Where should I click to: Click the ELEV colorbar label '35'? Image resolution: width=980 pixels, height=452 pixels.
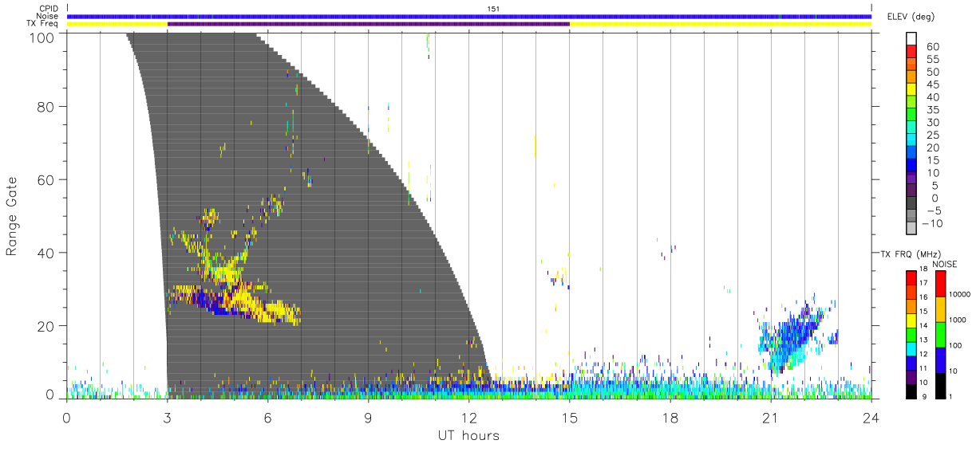tap(933, 110)
